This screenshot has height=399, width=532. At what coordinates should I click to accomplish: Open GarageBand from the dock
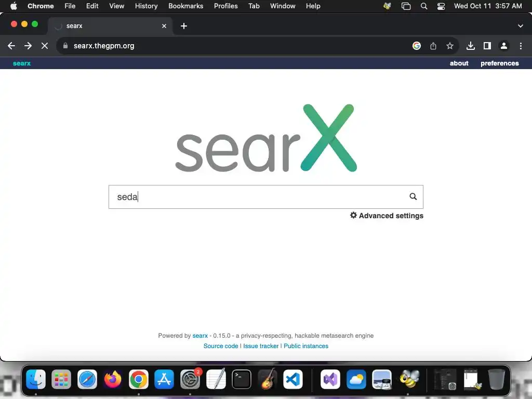[x=268, y=379]
